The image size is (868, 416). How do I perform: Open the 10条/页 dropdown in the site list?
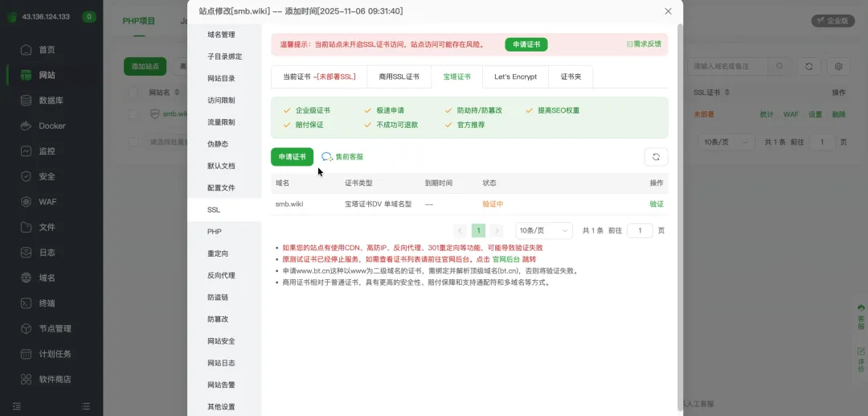pyautogui.click(x=727, y=142)
